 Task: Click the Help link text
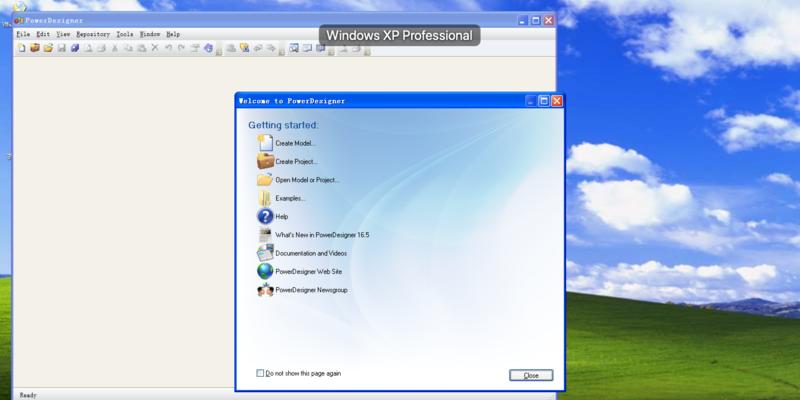(x=282, y=217)
